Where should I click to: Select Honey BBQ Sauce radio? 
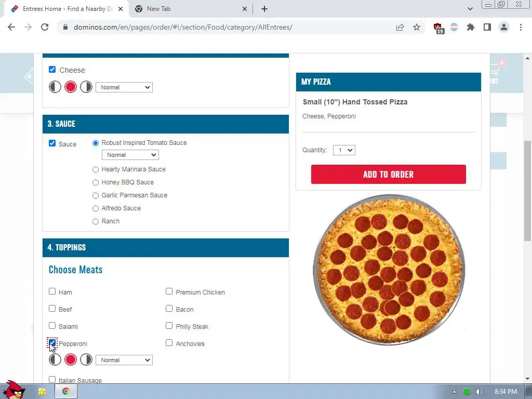(96, 182)
